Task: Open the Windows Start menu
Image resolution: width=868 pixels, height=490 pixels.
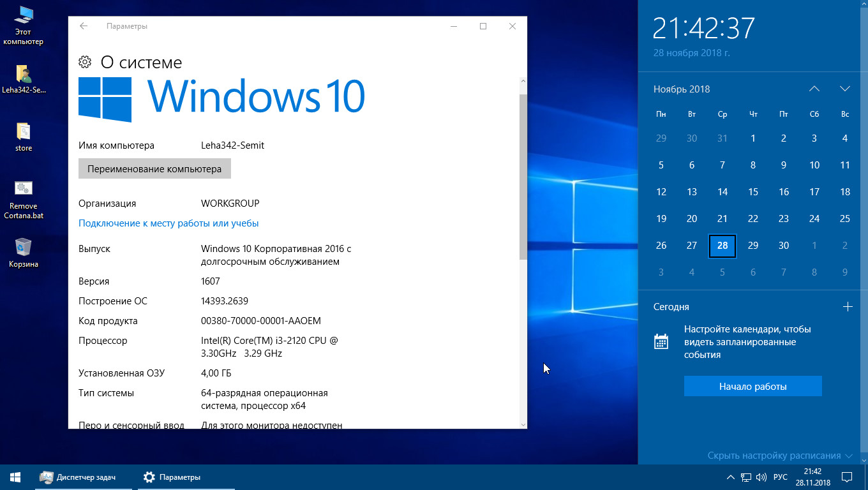Action: point(15,477)
